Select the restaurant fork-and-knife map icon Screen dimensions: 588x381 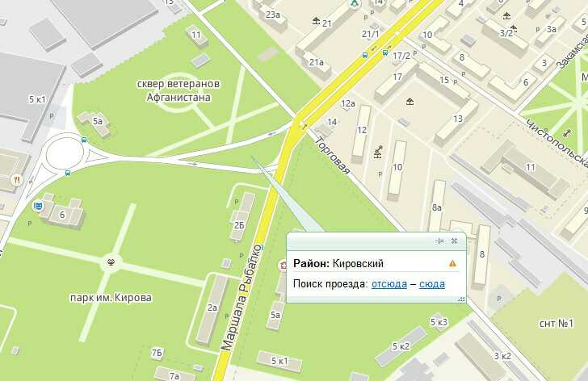coord(17,180)
